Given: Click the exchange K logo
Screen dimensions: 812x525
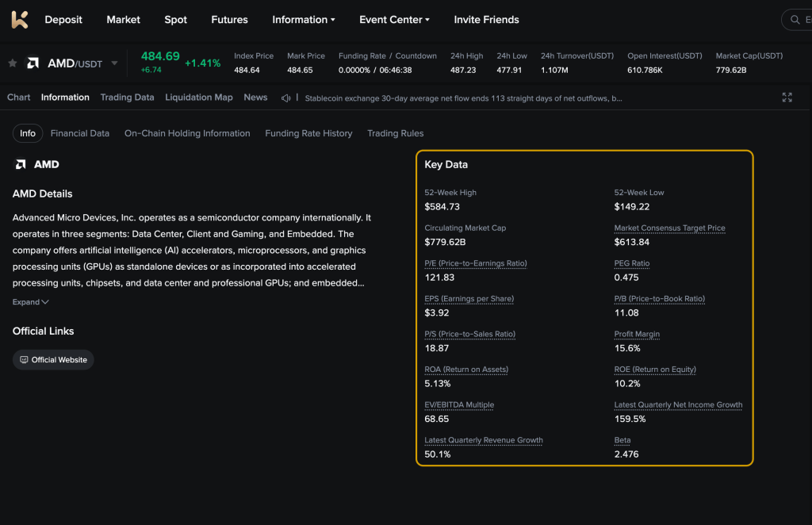Looking at the screenshot, I should [20, 20].
